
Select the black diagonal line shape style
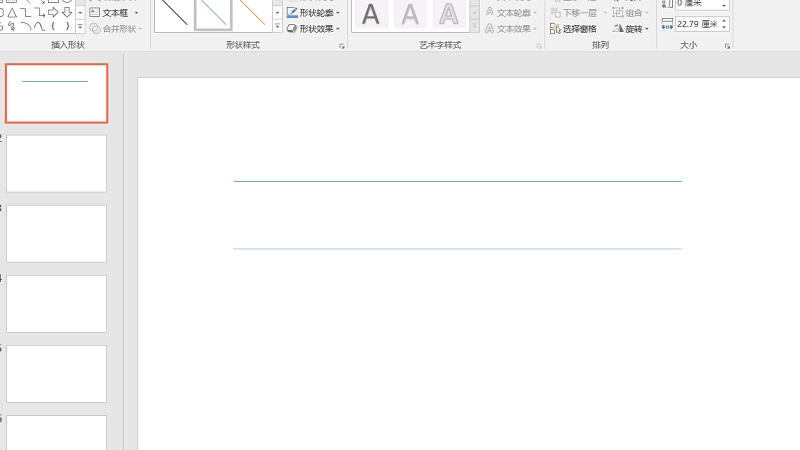175,13
